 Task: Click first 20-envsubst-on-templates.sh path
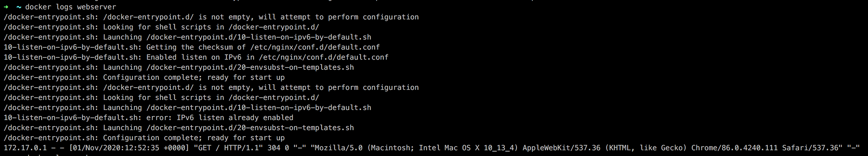(250, 67)
